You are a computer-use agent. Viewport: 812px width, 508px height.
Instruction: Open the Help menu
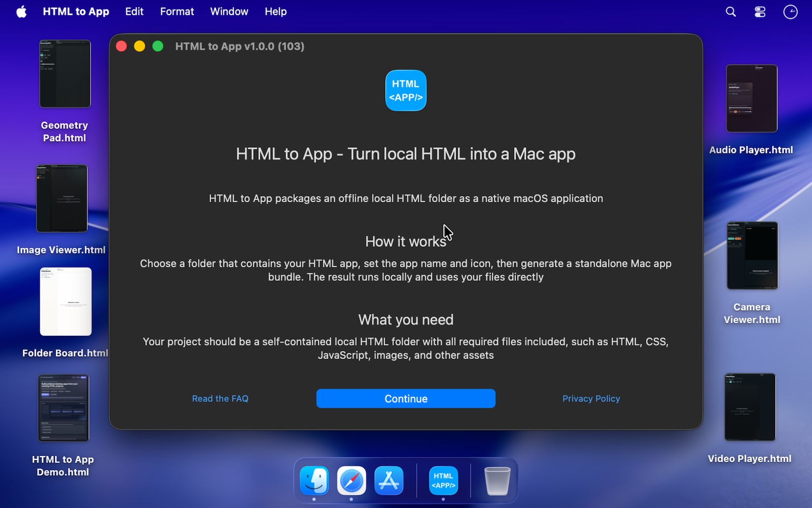pyautogui.click(x=276, y=11)
